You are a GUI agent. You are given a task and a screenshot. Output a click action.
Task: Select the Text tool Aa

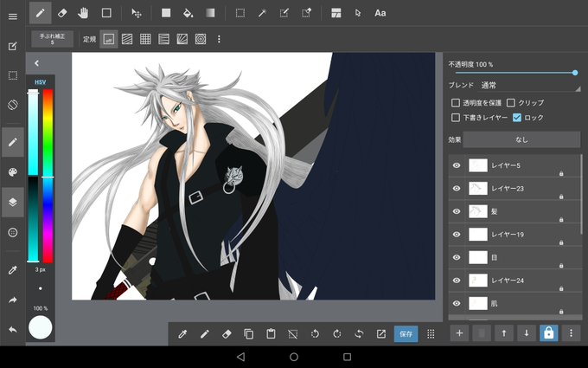click(380, 13)
